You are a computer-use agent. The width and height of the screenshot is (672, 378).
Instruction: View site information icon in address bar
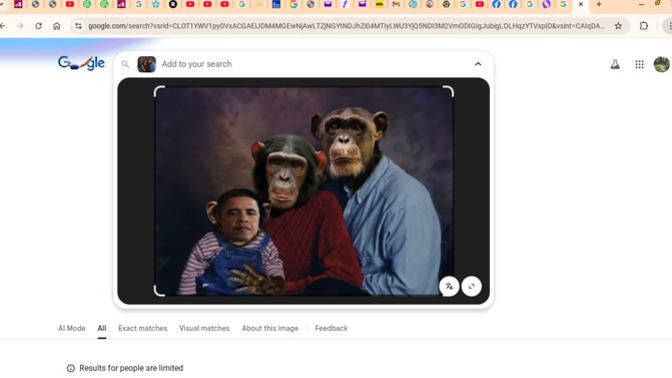(x=78, y=26)
